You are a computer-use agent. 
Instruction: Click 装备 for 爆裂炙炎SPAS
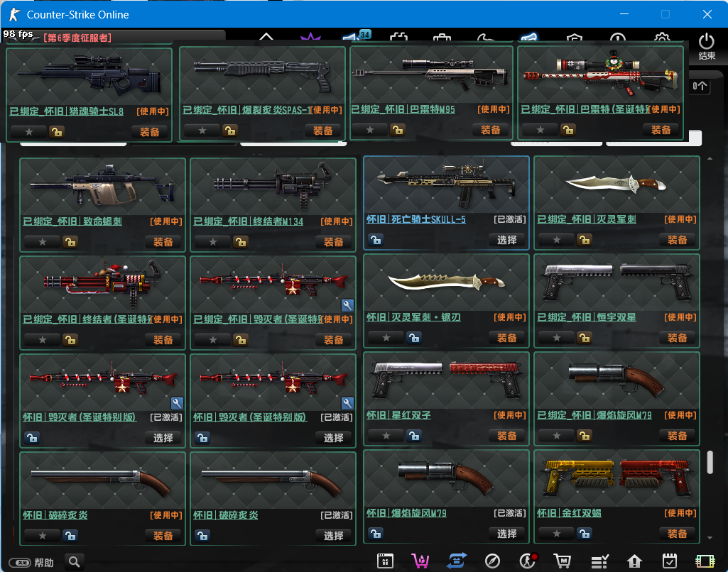[x=322, y=131]
